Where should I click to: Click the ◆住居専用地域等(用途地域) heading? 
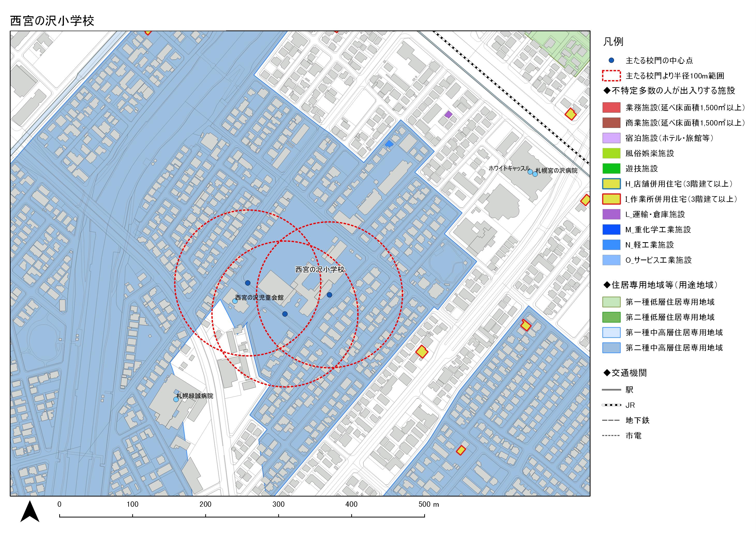pyautogui.click(x=660, y=285)
